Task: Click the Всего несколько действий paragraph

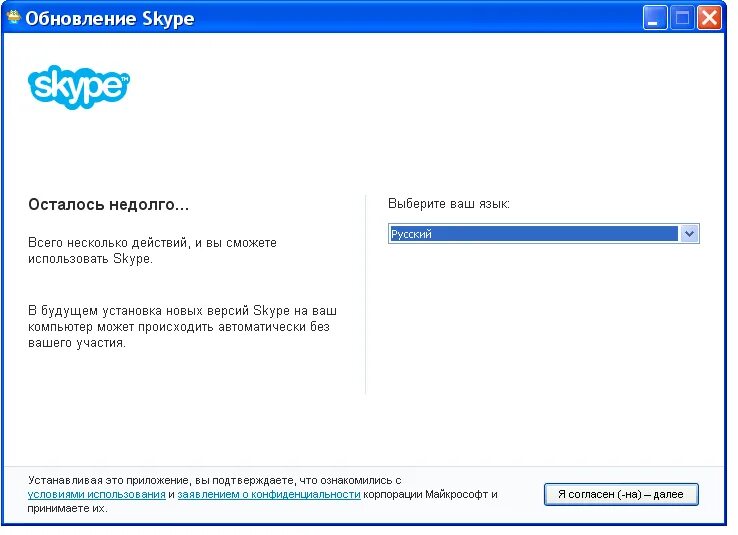Action: click(x=152, y=251)
